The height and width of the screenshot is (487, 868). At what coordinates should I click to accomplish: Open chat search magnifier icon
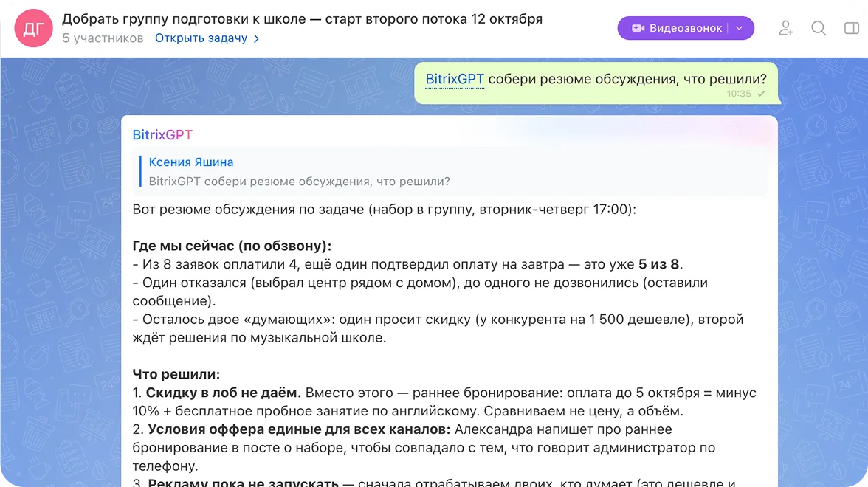(819, 28)
